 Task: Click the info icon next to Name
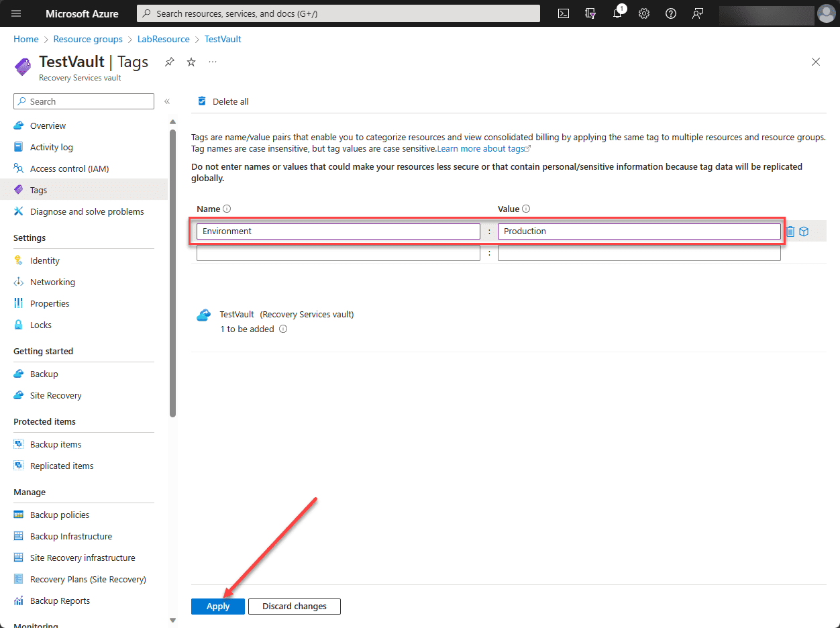pos(227,209)
